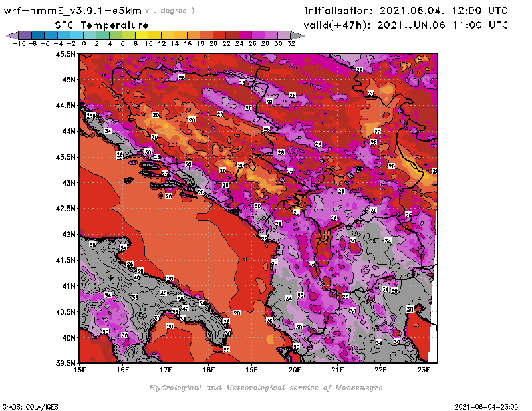
Task: Click the 'initialisation: 2021.06.04. 12:00 UTC' text
Action: [406, 11]
